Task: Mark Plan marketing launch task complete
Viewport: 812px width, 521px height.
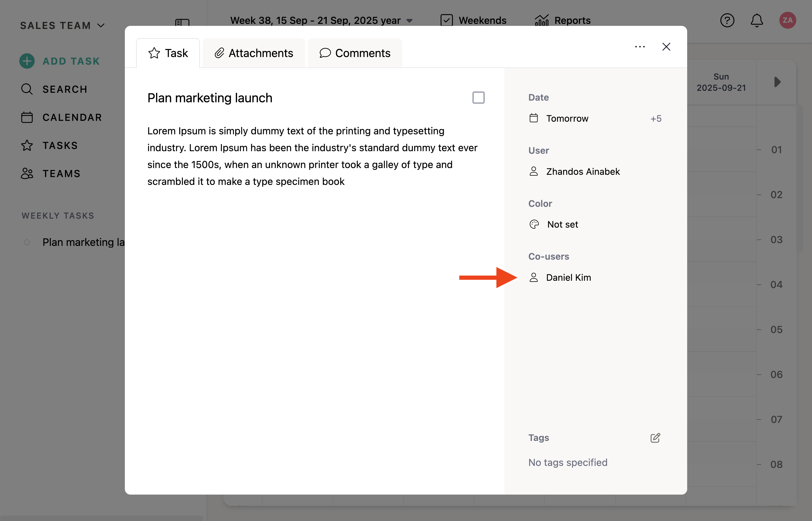Action: [478, 98]
